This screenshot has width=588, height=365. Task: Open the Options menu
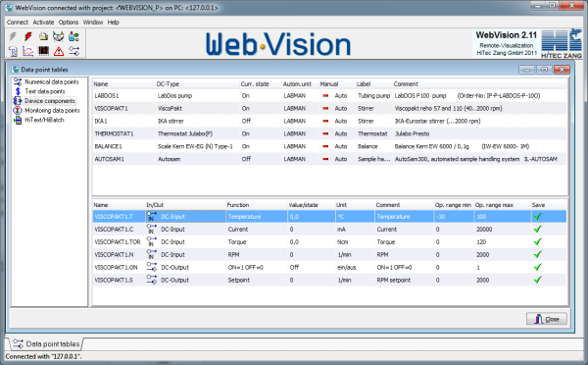(69, 23)
